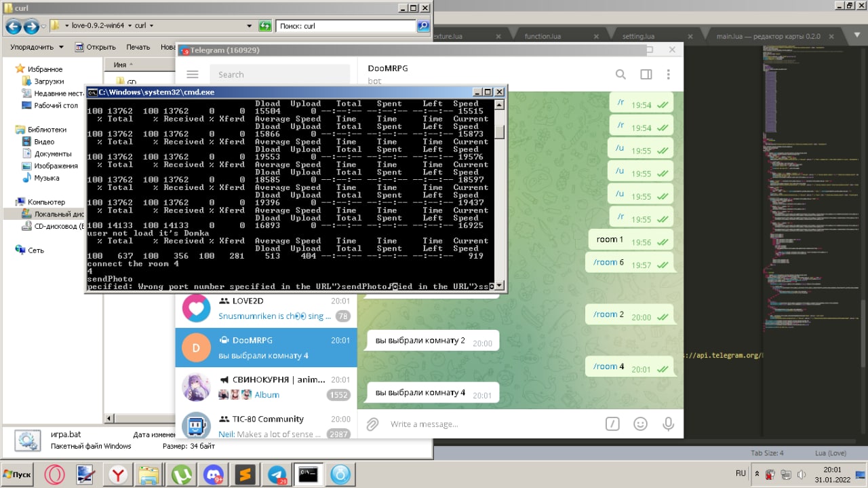
Task: Expand the love-0.9.2-win64 breadcrumb arrow
Action: click(x=128, y=26)
